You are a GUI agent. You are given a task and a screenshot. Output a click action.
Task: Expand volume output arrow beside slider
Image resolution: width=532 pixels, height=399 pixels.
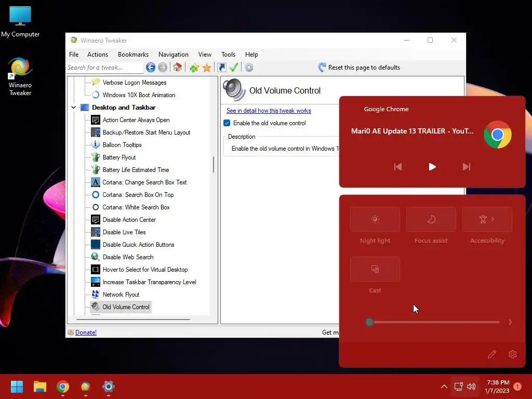(x=510, y=322)
